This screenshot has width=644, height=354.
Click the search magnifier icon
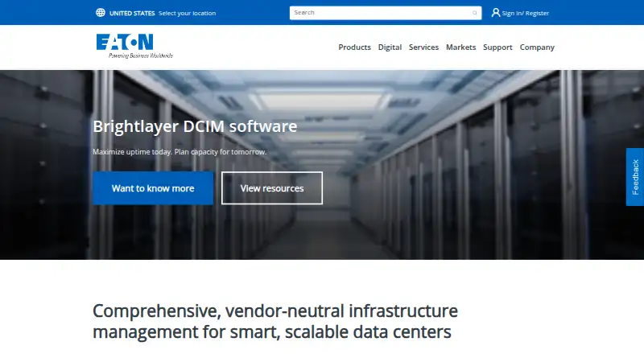pos(474,13)
